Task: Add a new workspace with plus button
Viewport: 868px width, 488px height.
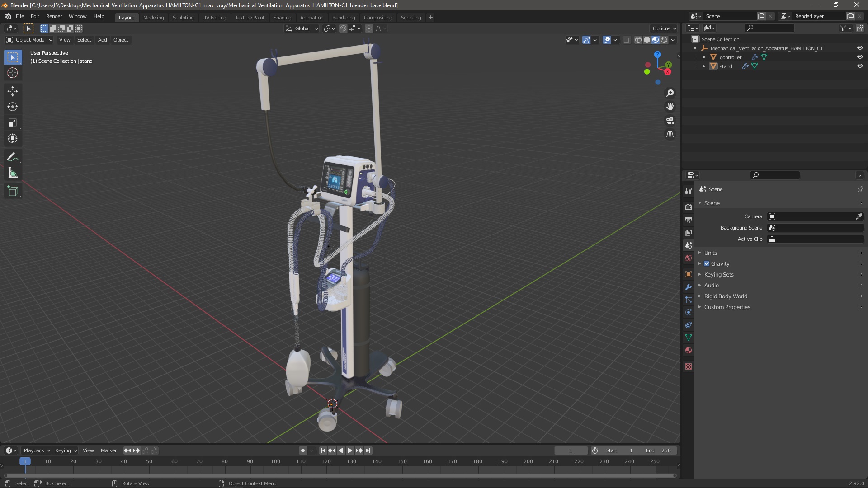Action: click(430, 17)
